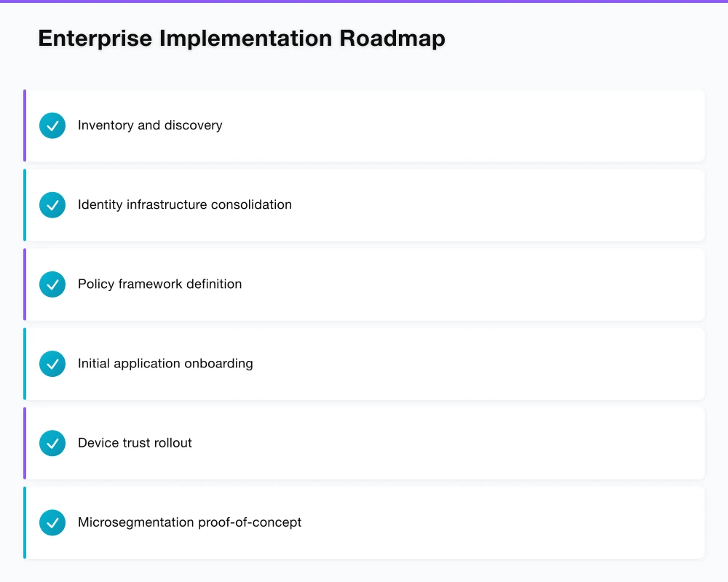Click the Initial application onboarding checkmark circle

point(52,363)
